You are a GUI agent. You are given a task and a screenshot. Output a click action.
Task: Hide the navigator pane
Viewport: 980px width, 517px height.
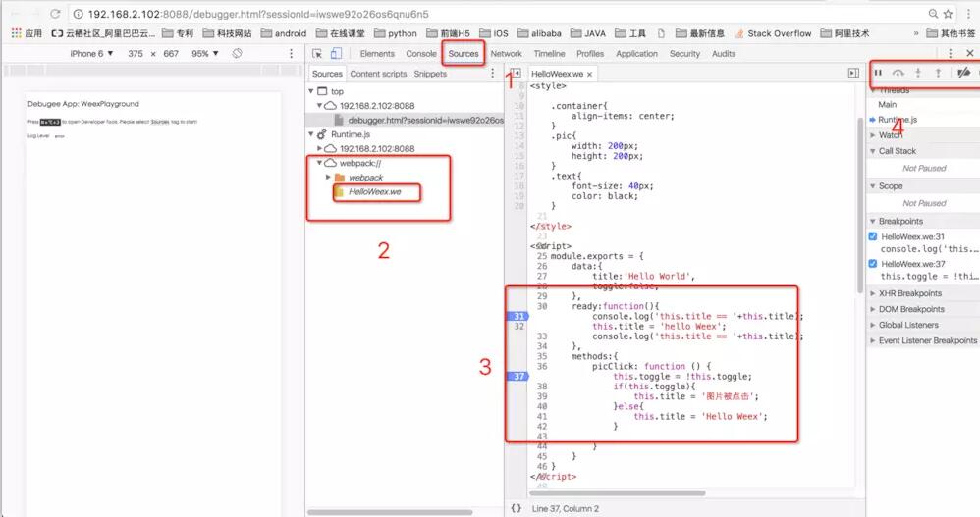click(516, 73)
